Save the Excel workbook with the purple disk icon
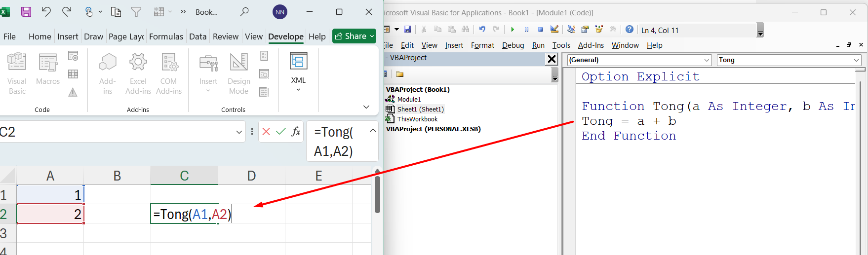 [x=26, y=12]
